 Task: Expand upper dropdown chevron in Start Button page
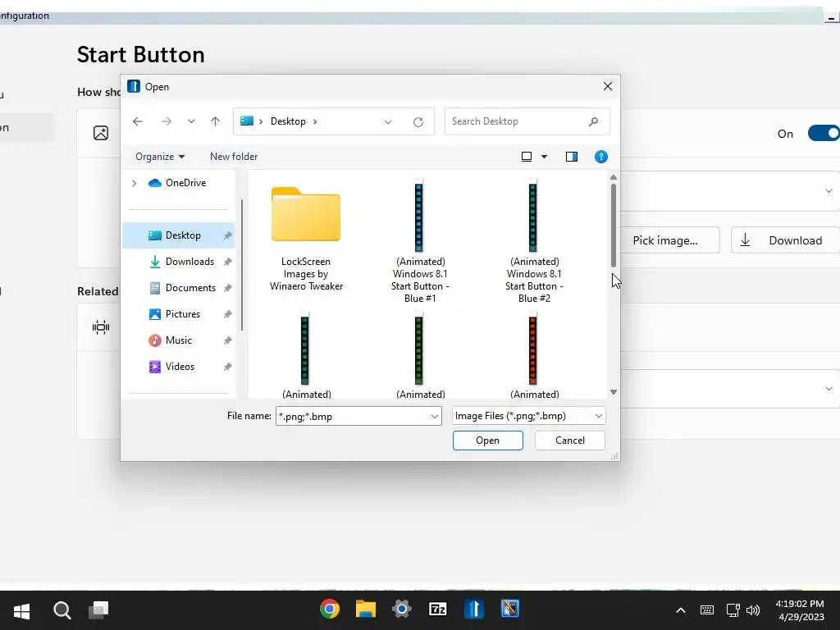click(829, 191)
